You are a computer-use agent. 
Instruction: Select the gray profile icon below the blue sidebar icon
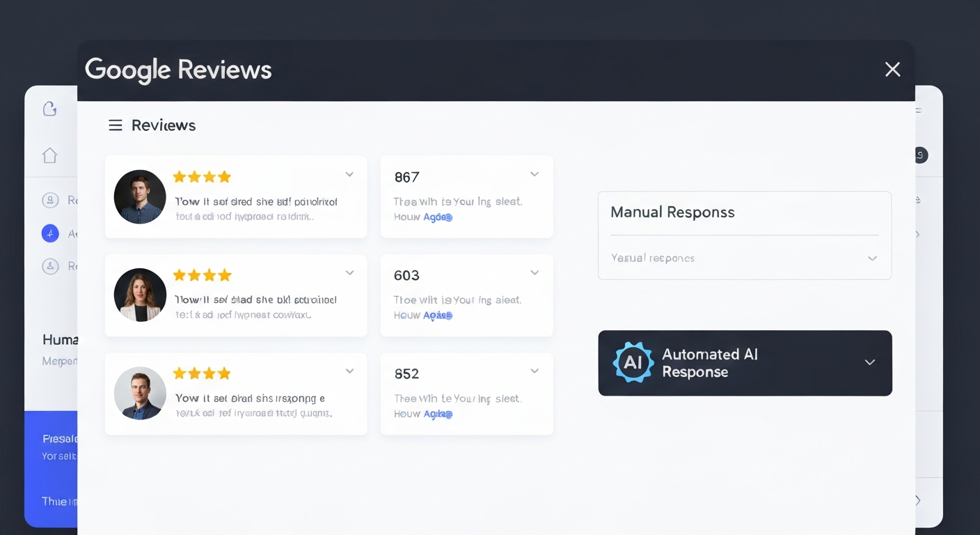(x=50, y=266)
